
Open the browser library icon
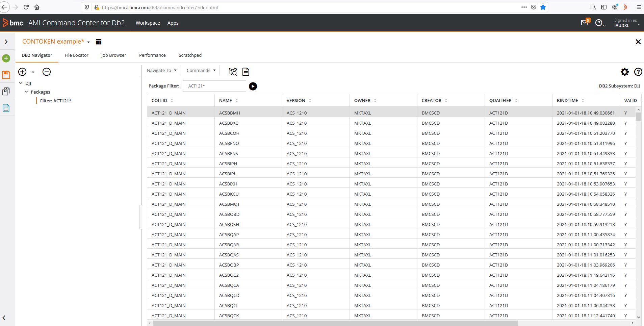point(593,7)
